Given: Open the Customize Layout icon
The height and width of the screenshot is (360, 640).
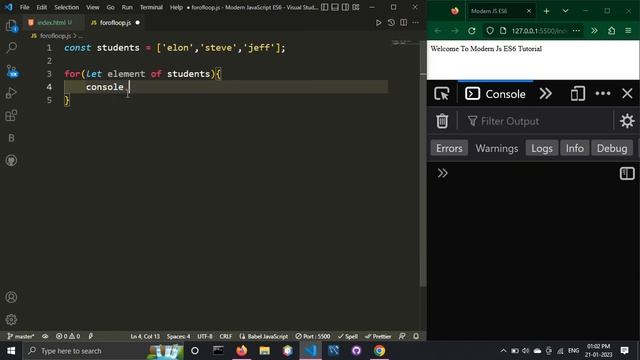Looking at the screenshot, I should [x=356, y=7].
